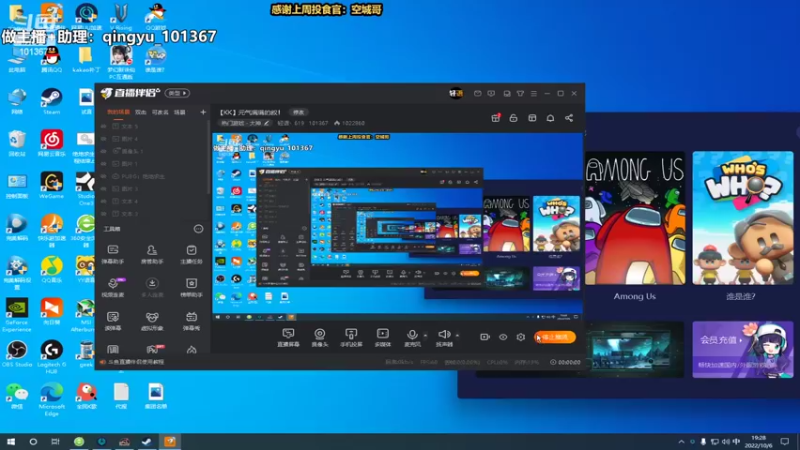Open the 视频连麦 tool

click(x=113, y=287)
